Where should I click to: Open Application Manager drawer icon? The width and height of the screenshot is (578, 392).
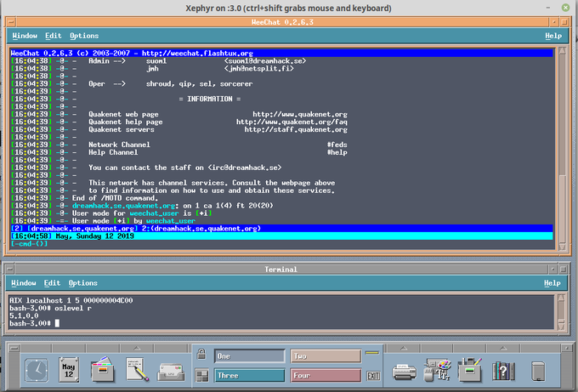coord(469,370)
